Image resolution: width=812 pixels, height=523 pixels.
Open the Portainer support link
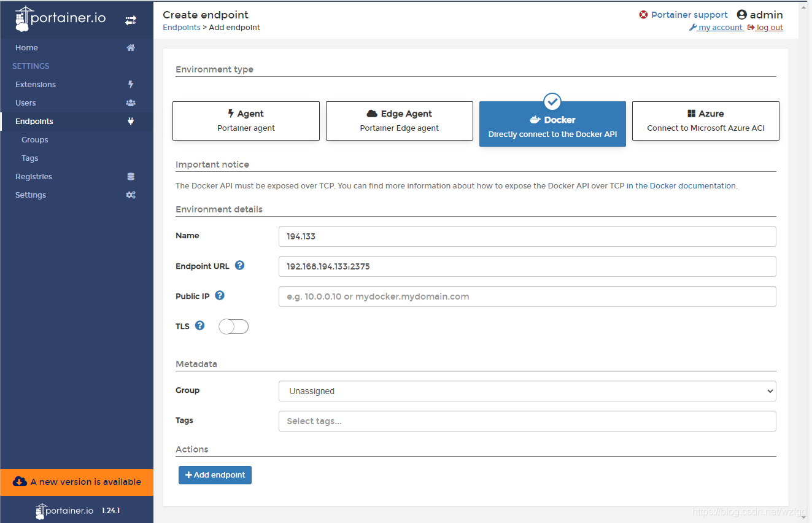coord(689,15)
